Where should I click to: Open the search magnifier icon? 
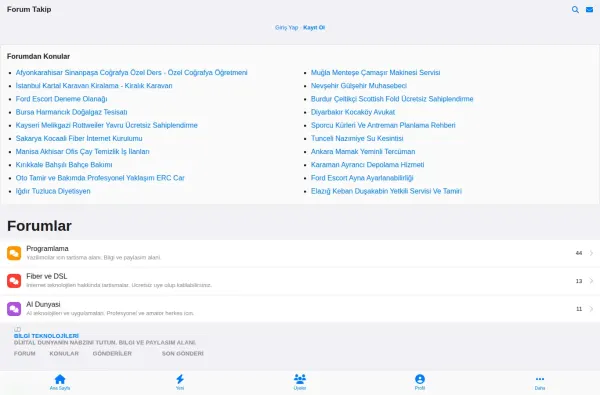[575, 10]
